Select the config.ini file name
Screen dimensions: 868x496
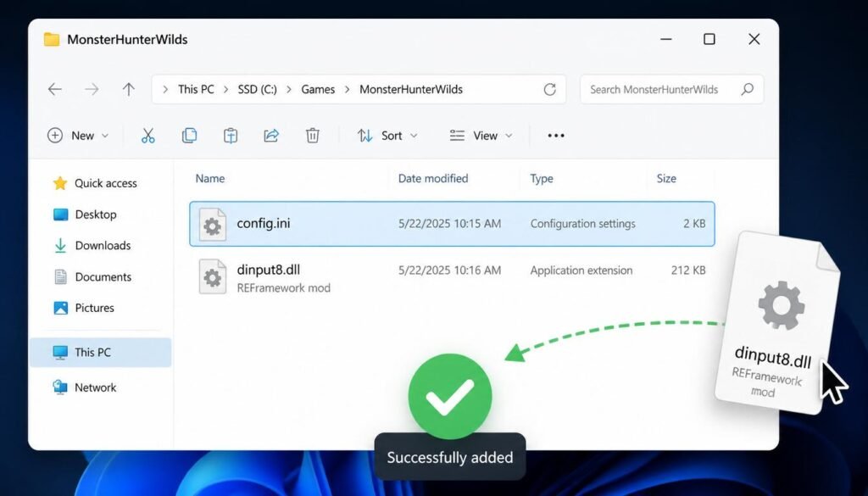point(264,224)
